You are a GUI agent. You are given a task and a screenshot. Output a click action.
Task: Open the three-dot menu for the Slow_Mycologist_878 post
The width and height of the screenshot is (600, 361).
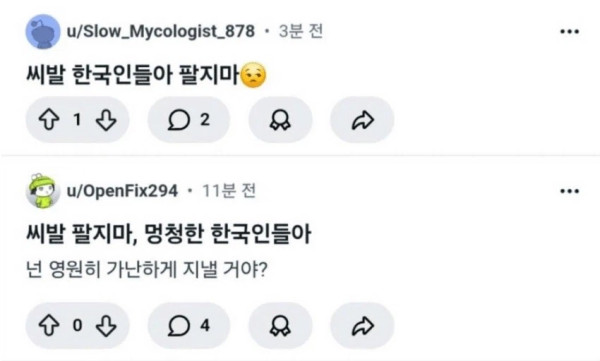point(569,31)
